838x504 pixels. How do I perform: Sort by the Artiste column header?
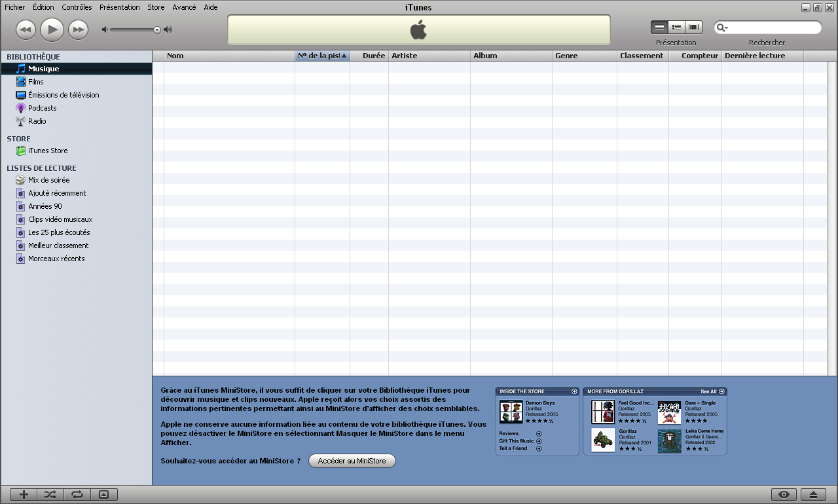(x=429, y=56)
